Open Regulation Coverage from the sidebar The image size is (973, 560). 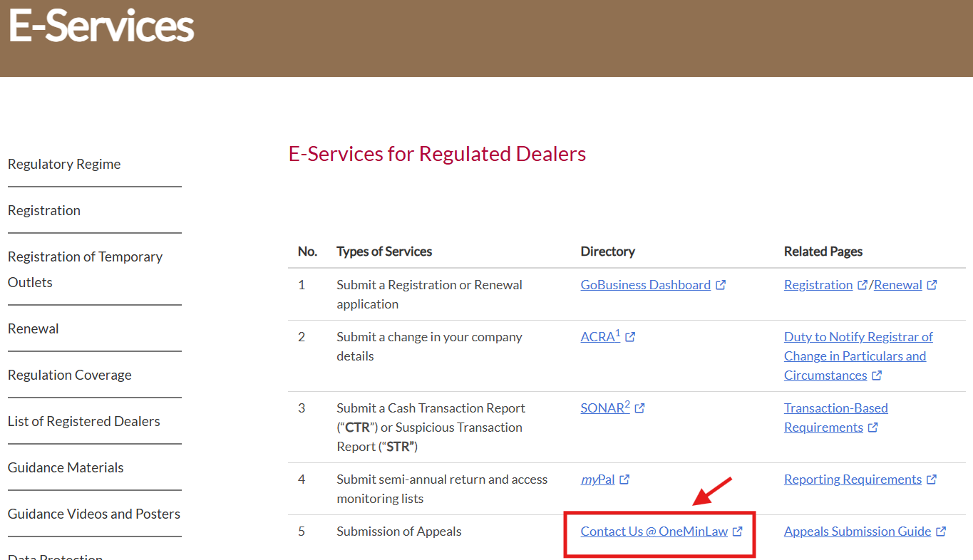click(69, 375)
